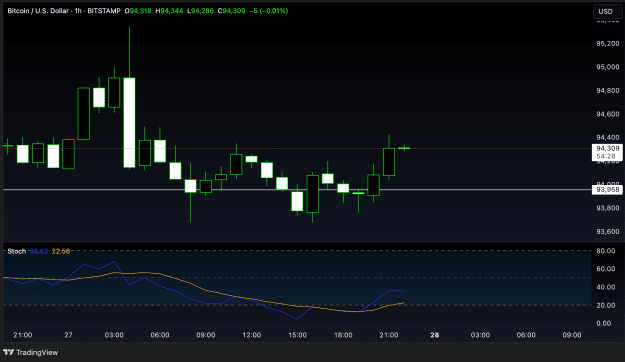Select the Stoch indicator label

coord(17,251)
